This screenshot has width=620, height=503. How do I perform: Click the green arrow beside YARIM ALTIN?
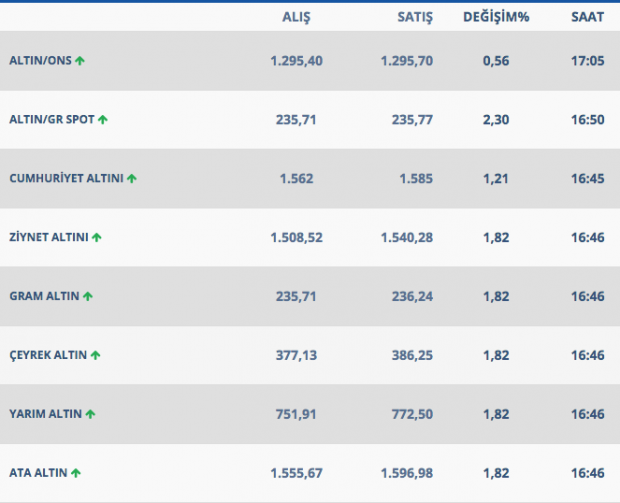coord(91,414)
